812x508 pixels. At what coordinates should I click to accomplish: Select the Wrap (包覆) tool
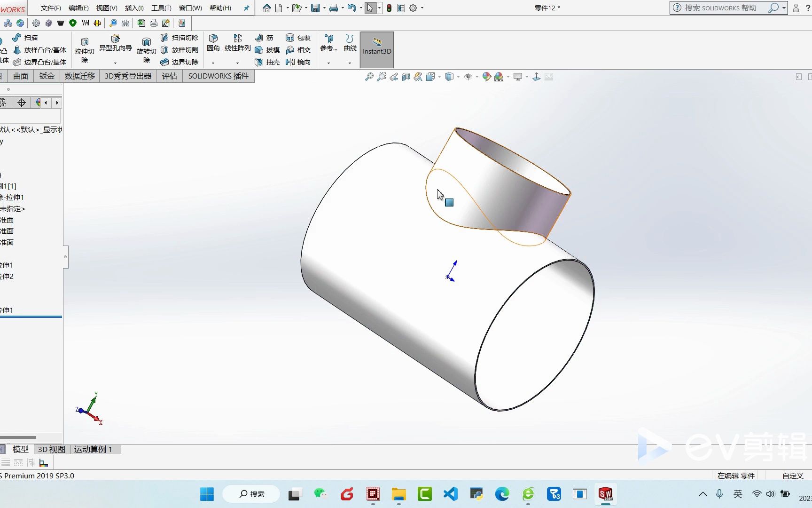[298, 38]
